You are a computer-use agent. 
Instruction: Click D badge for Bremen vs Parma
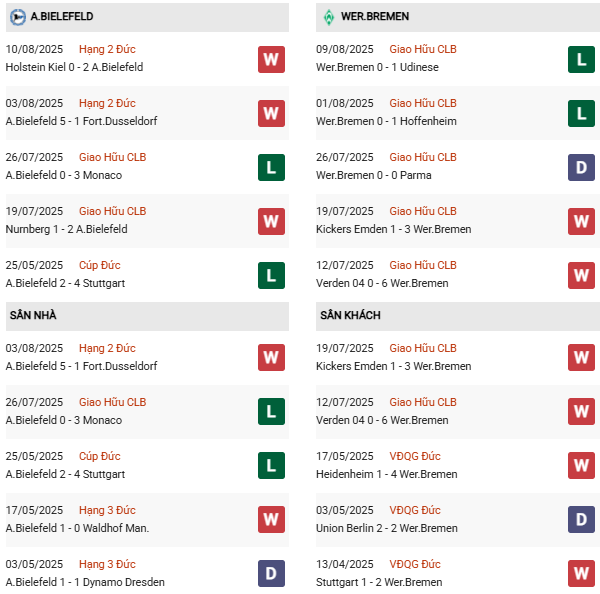pyautogui.click(x=582, y=167)
